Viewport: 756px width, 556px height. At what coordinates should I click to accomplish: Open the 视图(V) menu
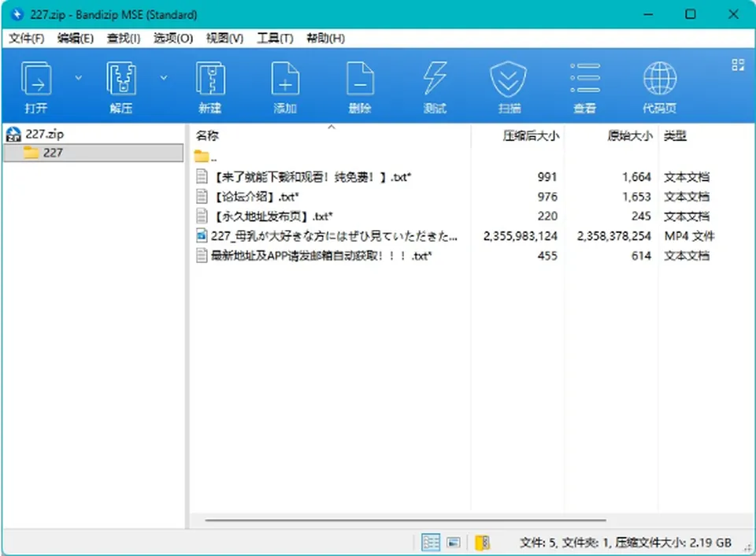click(x=224, y=38)
